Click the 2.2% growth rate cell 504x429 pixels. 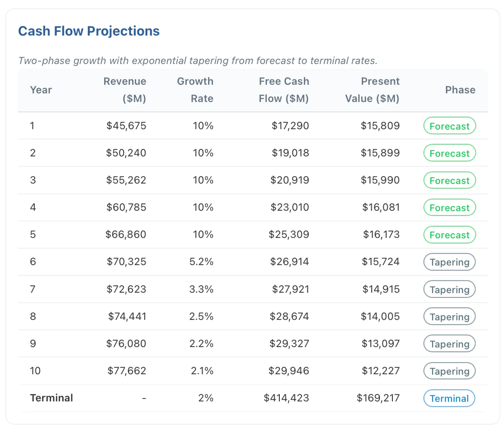click(201, 344)
